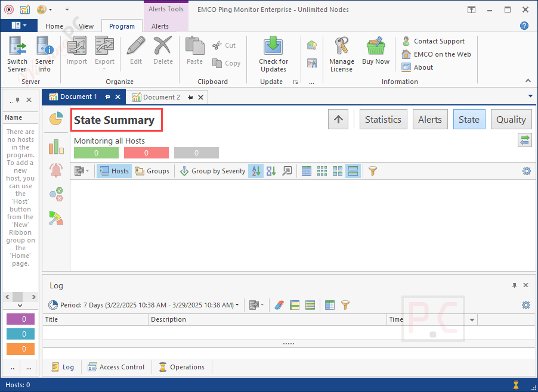Click the green-blue swap arrows icon

525,141
